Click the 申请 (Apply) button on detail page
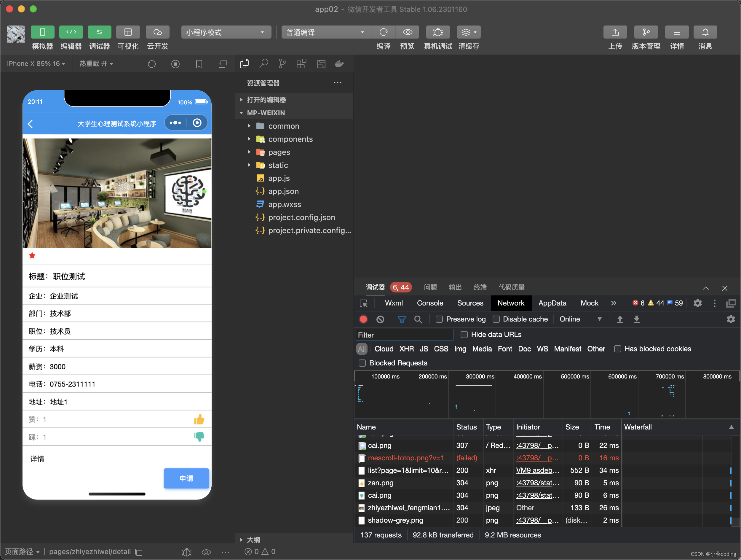The width and height of the screenshot is (741, 560). click(185, 478)
